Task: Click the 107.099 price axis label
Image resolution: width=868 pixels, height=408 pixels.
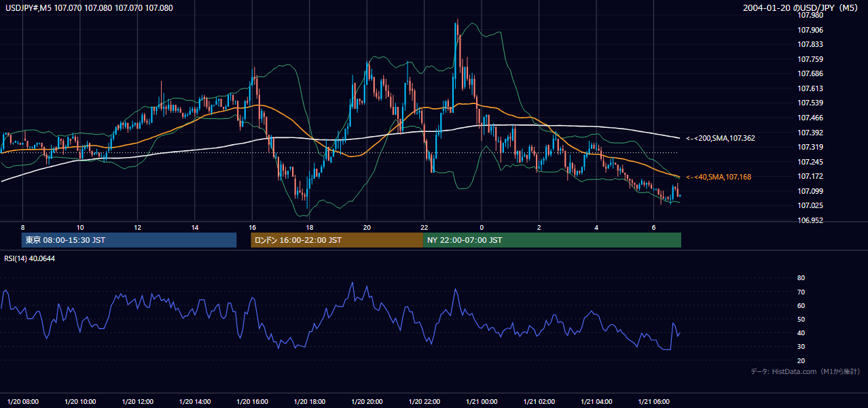Action: tap(810, 191)
